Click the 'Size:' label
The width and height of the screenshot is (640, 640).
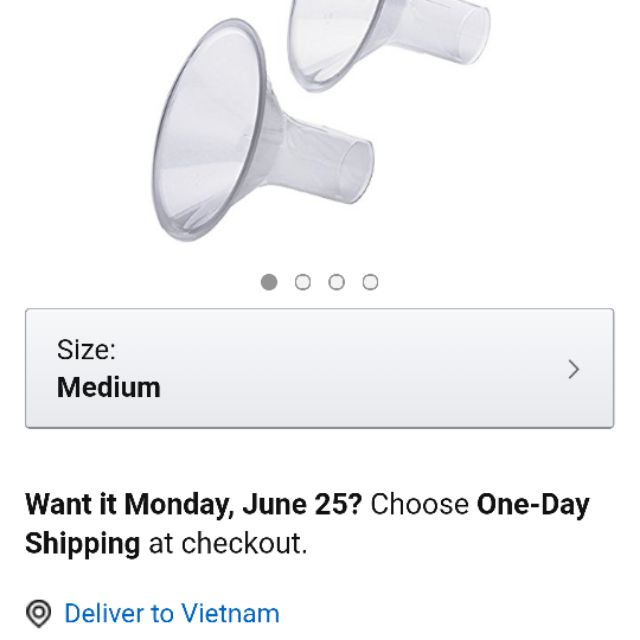click(x=86, y=350)
